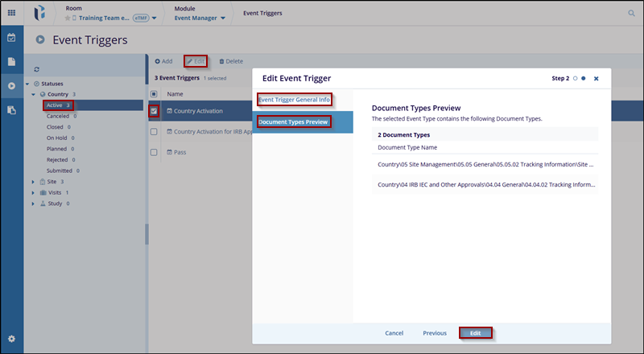Uncheck the Country Activation checkbox
Viewport: 644px width, 354px height.
pos(154,111)
